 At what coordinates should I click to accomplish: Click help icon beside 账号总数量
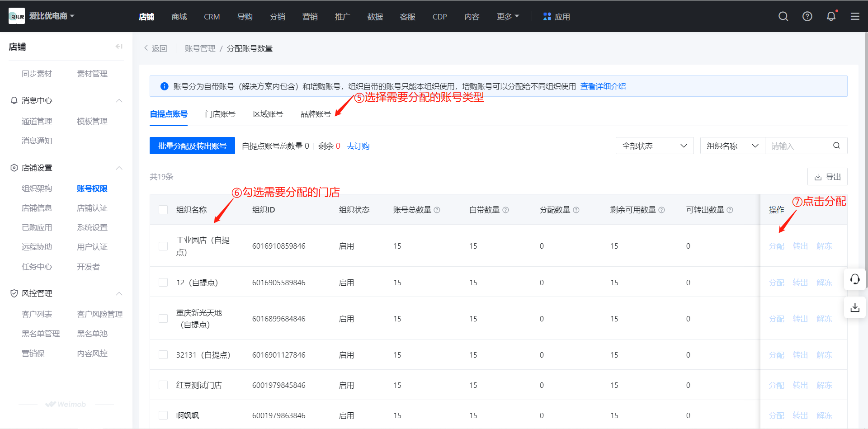click(437, 210)
